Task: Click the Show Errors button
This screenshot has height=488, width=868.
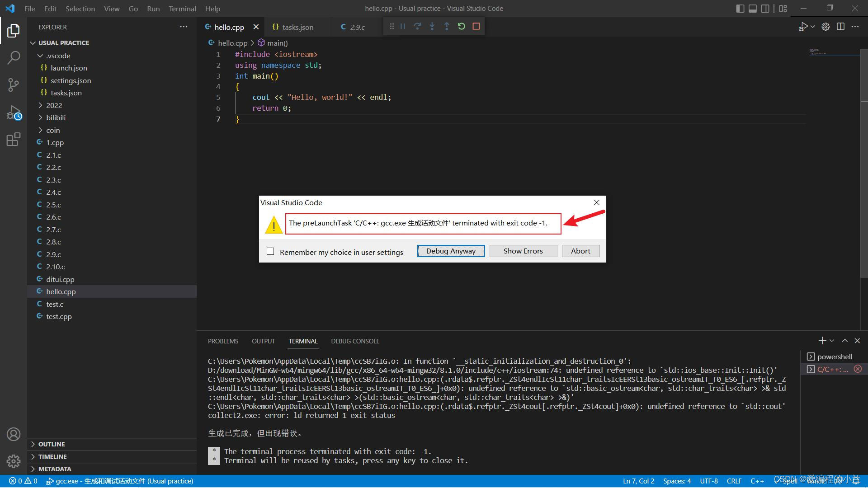Action: (x=523, y=251)
